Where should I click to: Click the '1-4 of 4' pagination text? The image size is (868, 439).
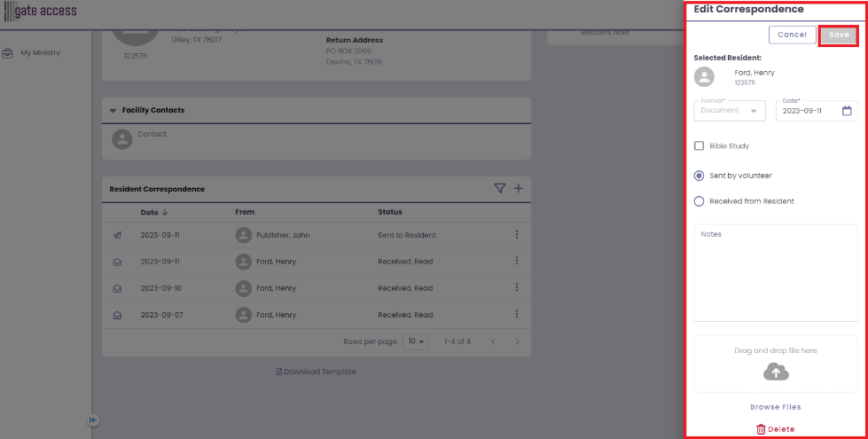(x=457, y=341)
